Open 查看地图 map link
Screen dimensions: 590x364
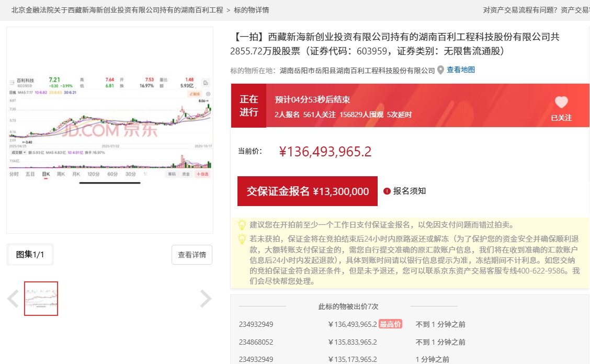point(461,70)
